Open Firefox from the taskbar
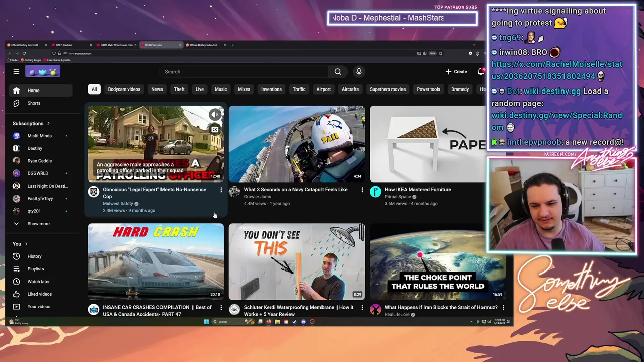This screenshot has width=644, height=362. pyautogui.click(x=268, y=322)
